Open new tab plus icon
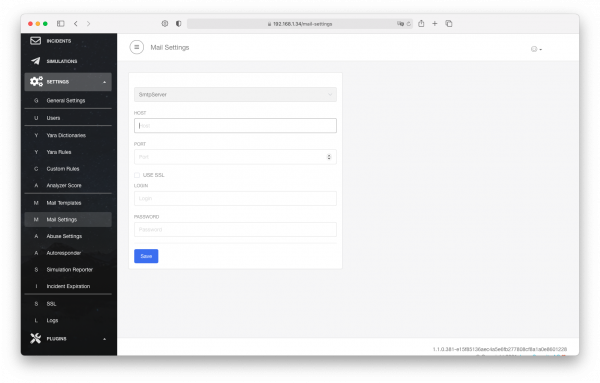 (435, 23)
